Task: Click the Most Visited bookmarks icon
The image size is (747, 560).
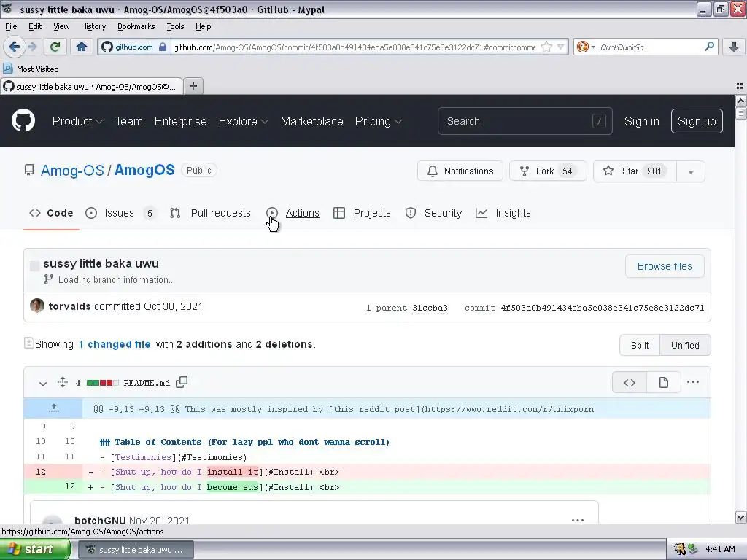Action: (7, 69)
